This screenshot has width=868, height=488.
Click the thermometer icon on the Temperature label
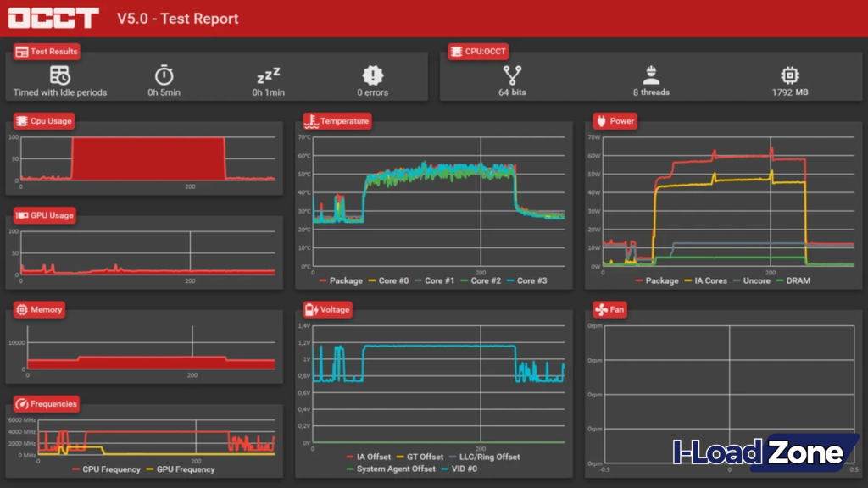pyautogui.click(x=312, y=121)
